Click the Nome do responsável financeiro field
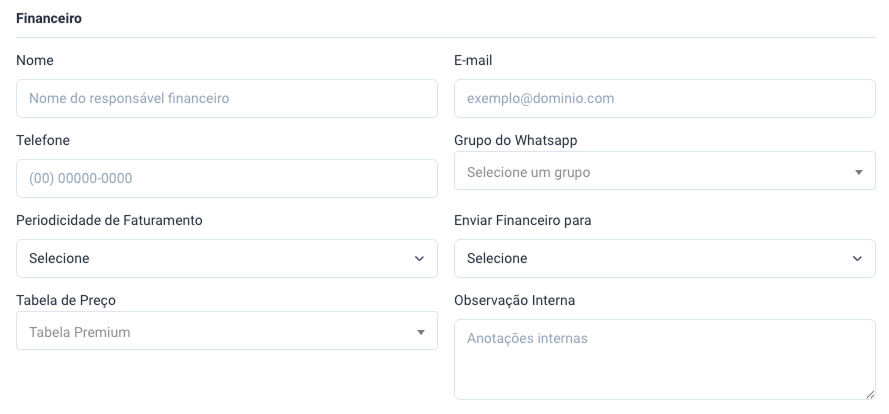This screenshot has height=414, width=889. click(227, 99)
